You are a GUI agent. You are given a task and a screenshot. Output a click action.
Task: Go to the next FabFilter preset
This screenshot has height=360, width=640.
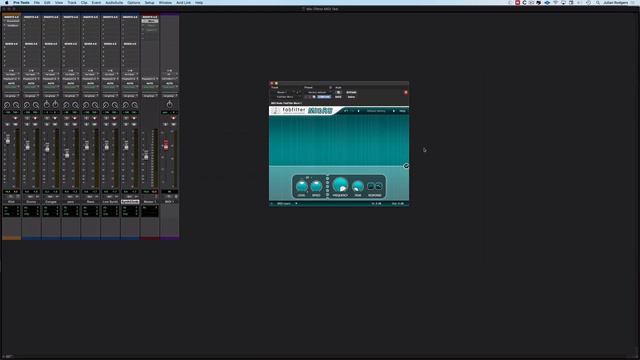tap(393, 111)
